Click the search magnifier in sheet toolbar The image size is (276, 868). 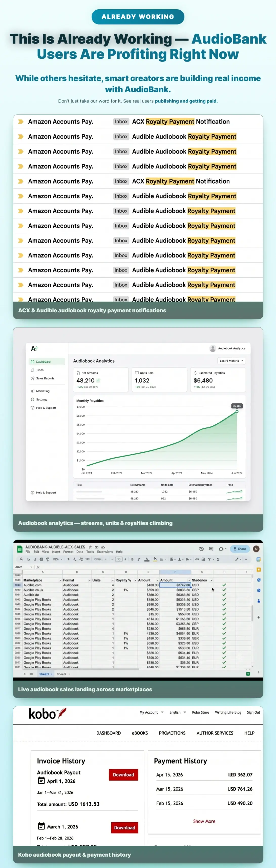coord(22,559)
